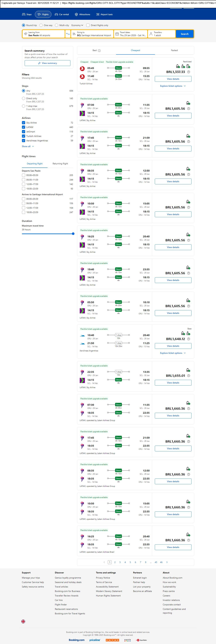Expand Explore ticket options for Turkish Airlines flight

click(x=173, y=86)
